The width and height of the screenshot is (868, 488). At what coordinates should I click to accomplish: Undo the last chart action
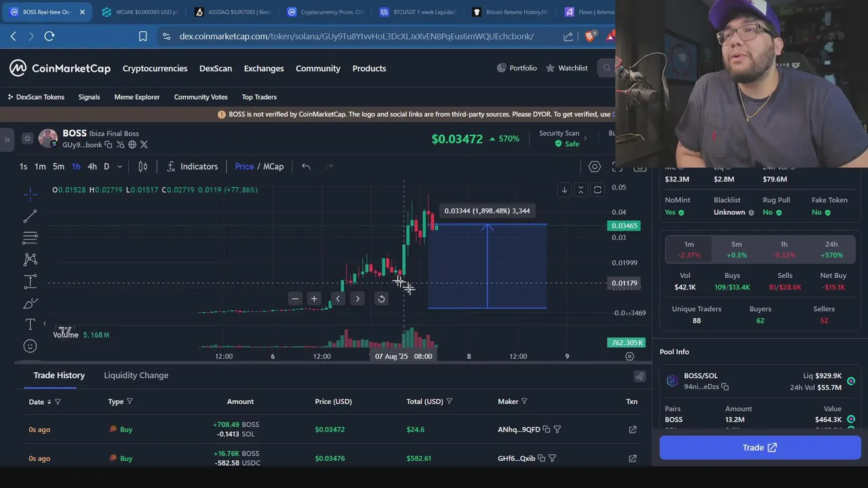(x=306, y=166)
